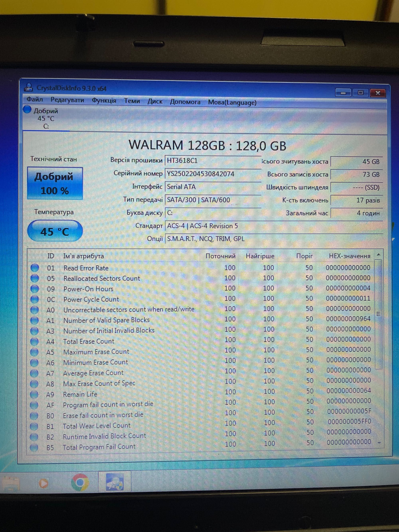Click the status icon for Average Erase Count
This screenshot has width=399, height=532.
pos(34,373)
